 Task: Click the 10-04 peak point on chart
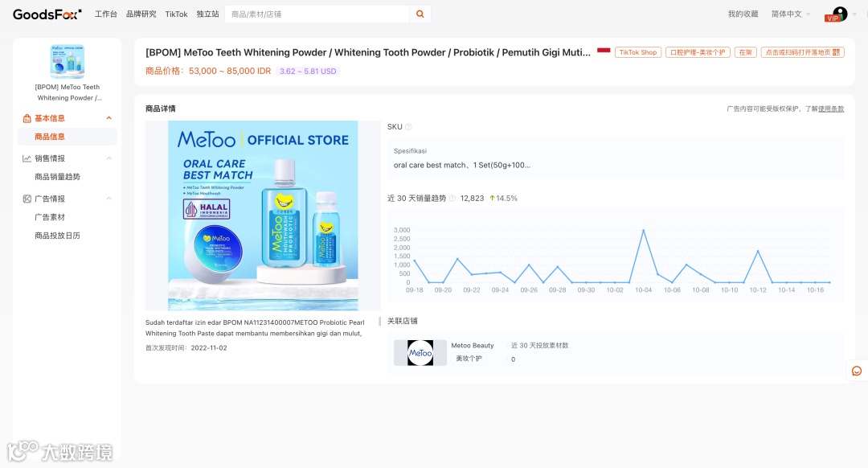[643, 230]
